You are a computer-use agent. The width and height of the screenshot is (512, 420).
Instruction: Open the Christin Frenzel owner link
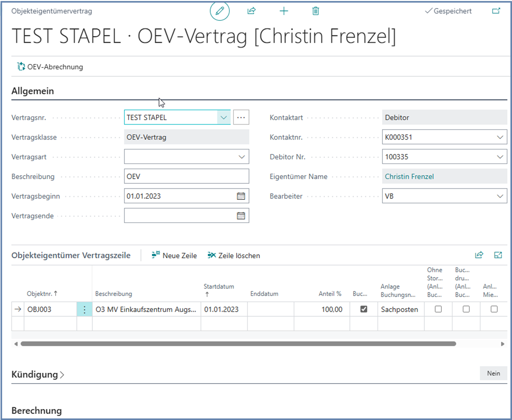(x=409, y=177)
